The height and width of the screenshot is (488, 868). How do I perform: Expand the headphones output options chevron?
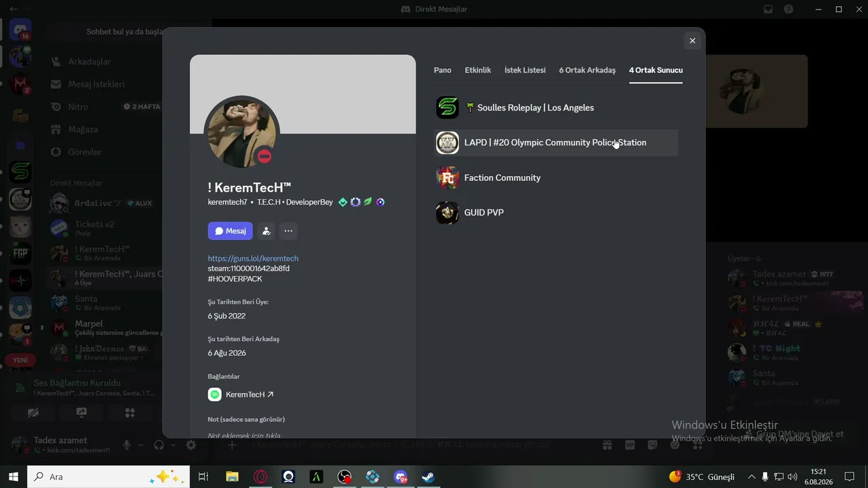point(173,445)
